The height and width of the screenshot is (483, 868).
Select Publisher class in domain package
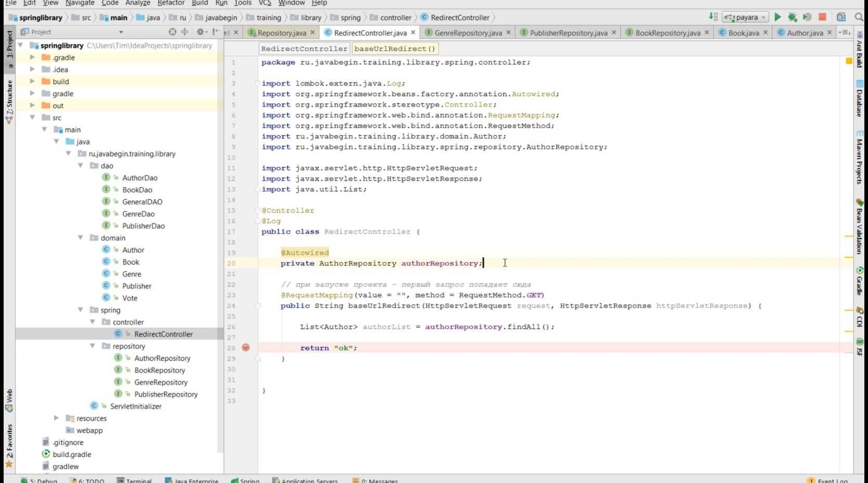[137, 286]
